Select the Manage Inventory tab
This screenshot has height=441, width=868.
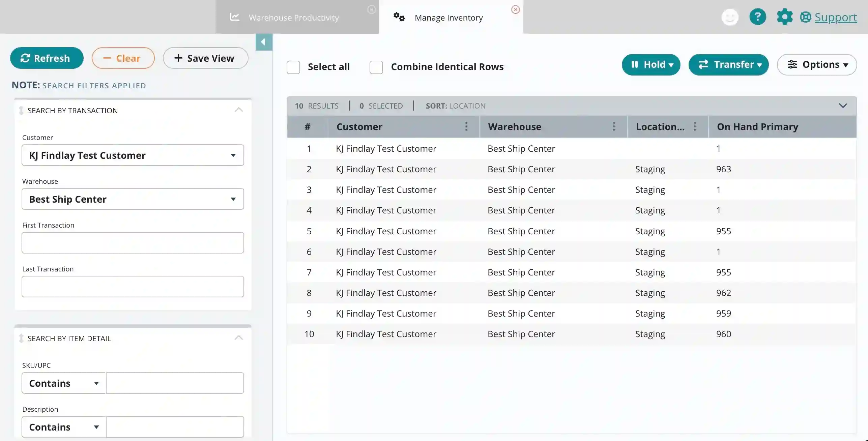click(x=449, y=17)
